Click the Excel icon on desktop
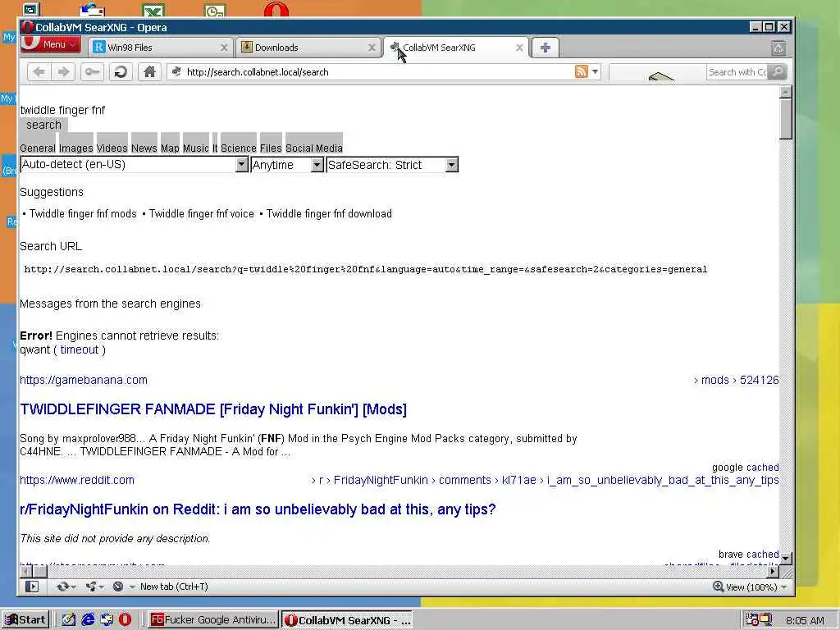The image size is (840, 630). 153,11
